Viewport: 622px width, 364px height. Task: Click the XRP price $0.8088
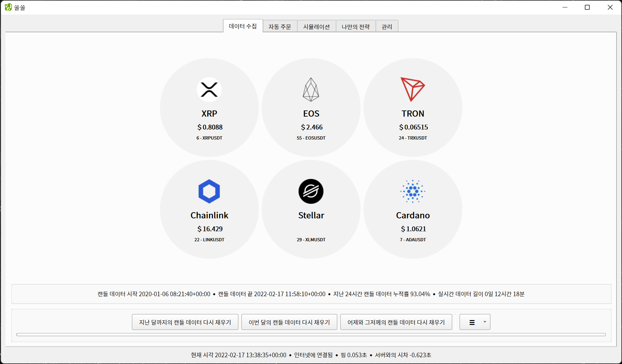tap(210, 127)
